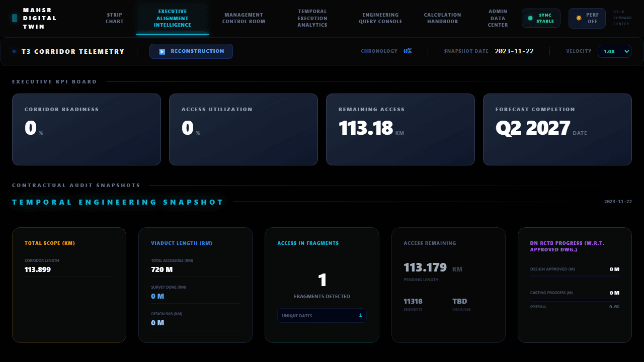
Task: Click the Forecast Completion Q2 2027 value
Action: (533, 128)
